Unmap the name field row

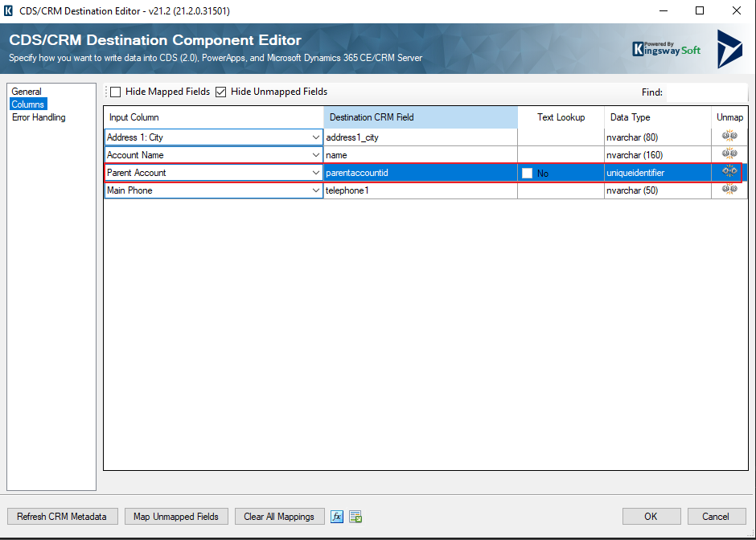[x=729, y=154]
